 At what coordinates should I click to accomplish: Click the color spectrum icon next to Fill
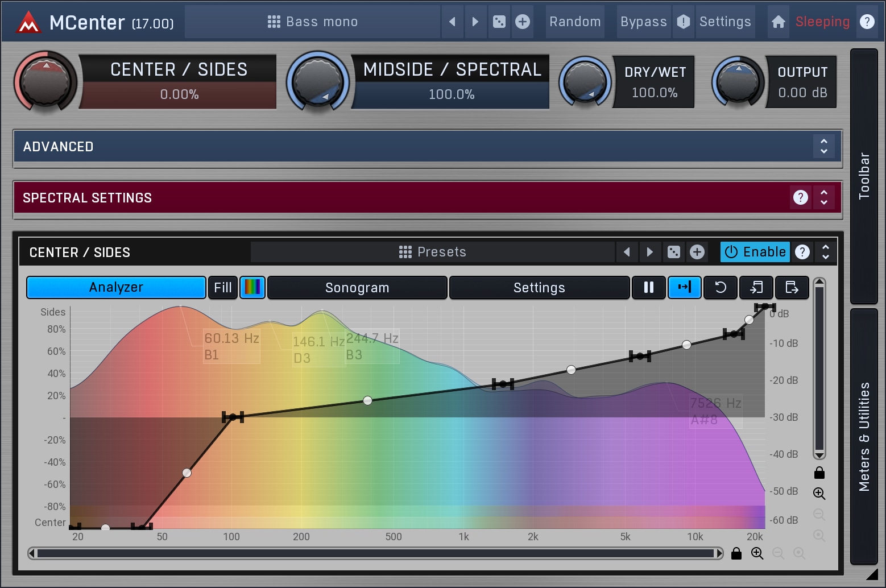pyautogui.click(x=252, y=288)
